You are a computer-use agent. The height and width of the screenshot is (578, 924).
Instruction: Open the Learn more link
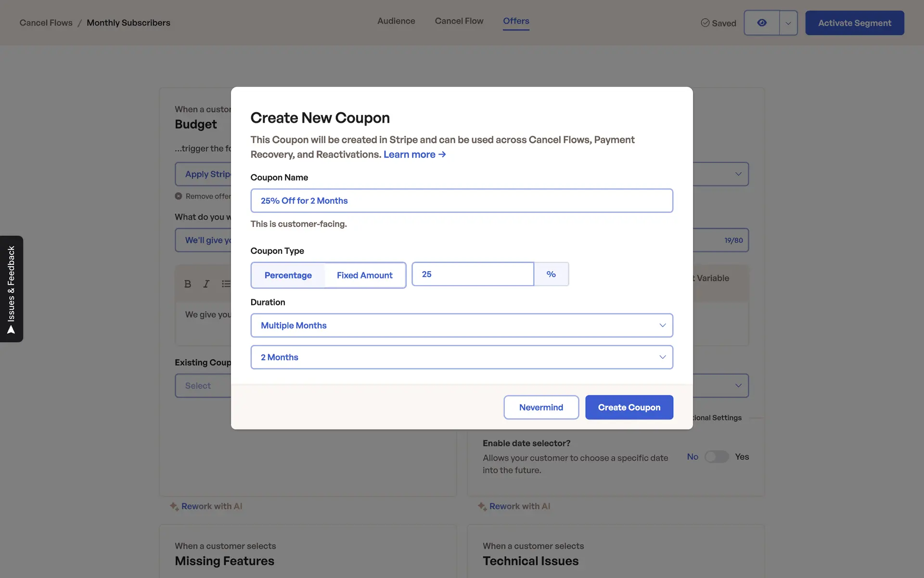pyautogui.click(x=414, y=154)
